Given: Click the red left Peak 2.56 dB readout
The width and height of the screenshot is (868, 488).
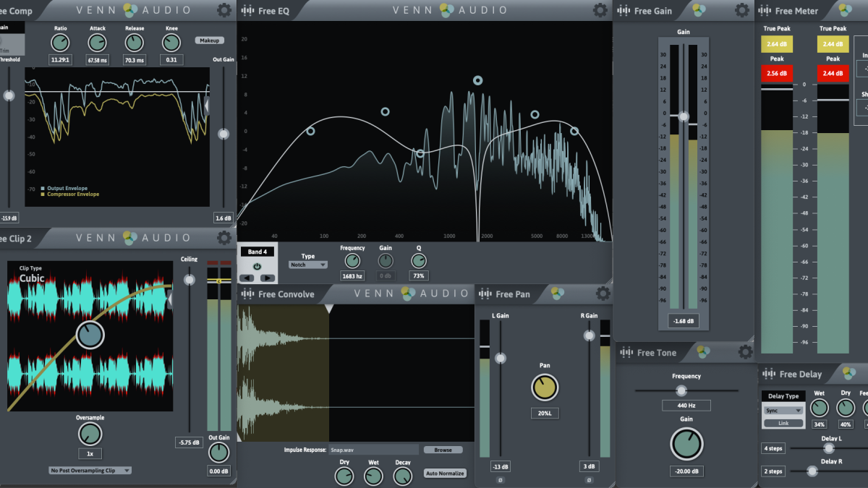Looking at the screenshot, I should click(776, 73).
